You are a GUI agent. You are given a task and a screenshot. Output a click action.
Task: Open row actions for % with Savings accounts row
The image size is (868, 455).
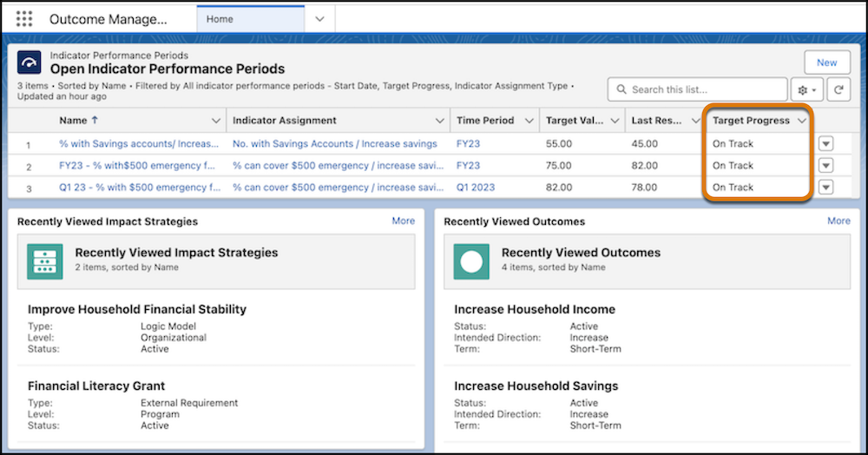pyautogui.click(x=826, y=144)
